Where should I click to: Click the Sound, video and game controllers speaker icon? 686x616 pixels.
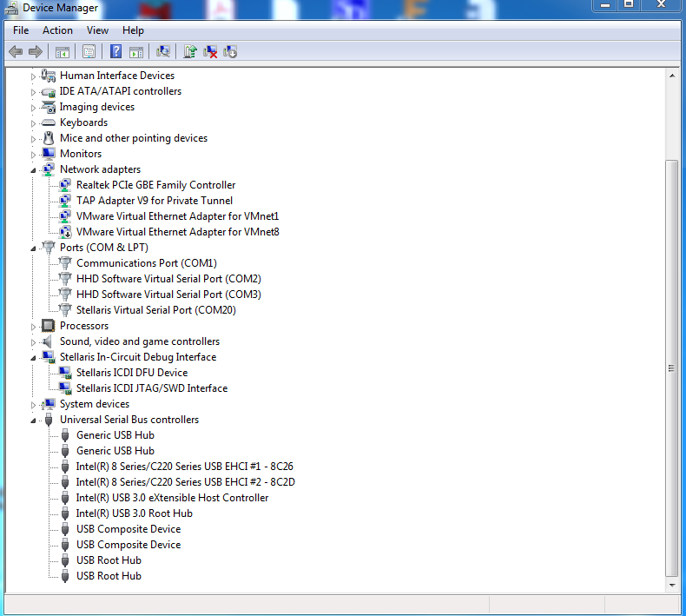(47, 341)
